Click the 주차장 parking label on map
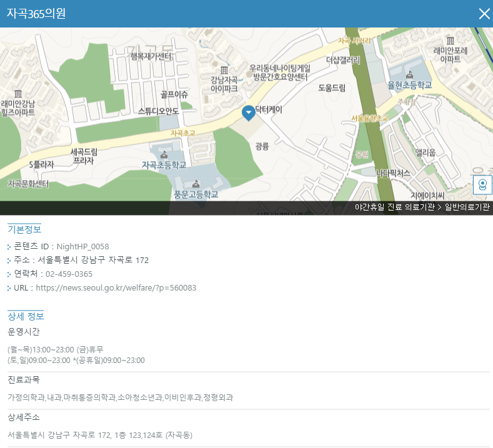The width and height of the screenshot is (493, 448). point(406,102)
